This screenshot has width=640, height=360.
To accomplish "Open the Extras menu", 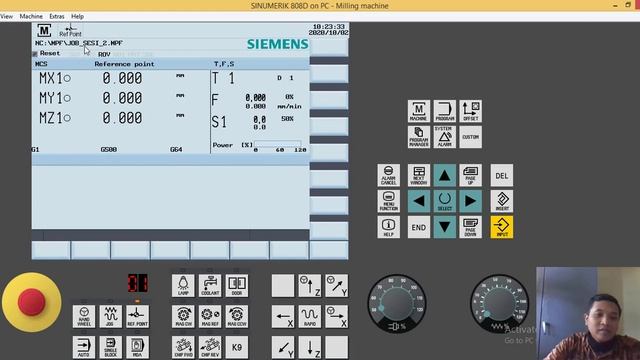I will [x=57, y=16].
